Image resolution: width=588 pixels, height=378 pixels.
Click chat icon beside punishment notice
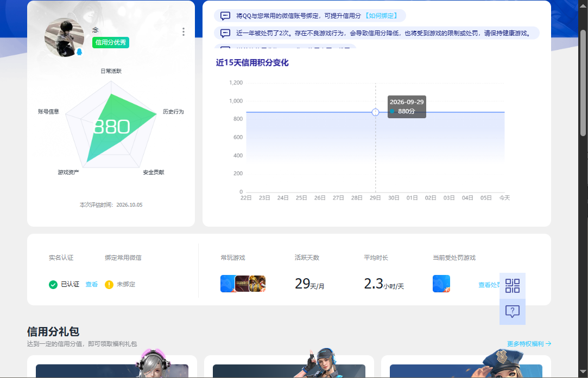click(225, 33)
